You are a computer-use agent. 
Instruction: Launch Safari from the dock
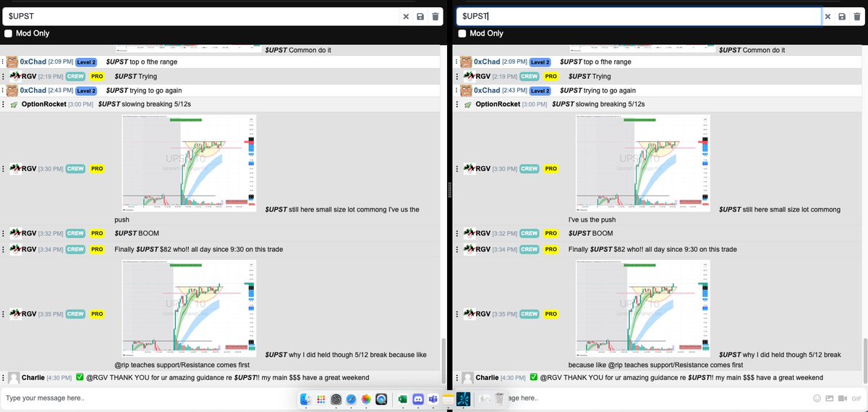coord(352,399)
